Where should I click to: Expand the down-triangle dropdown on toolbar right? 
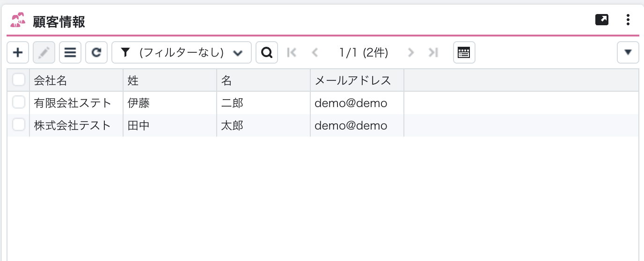coord(628,52)
